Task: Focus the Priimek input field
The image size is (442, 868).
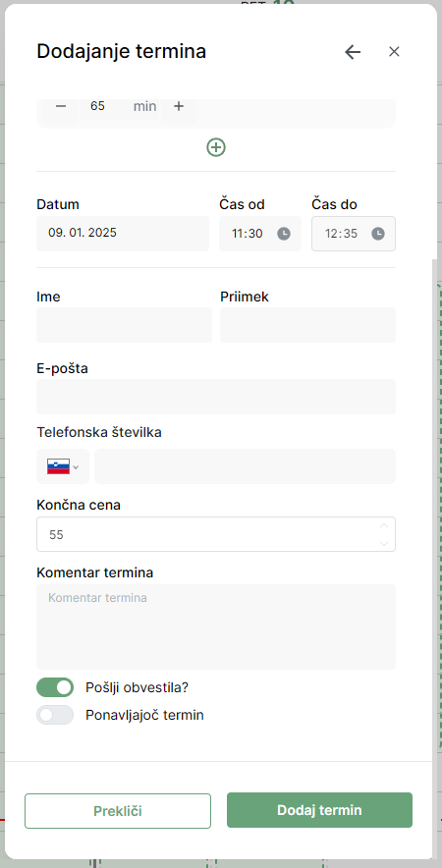Action: [308, 325]
